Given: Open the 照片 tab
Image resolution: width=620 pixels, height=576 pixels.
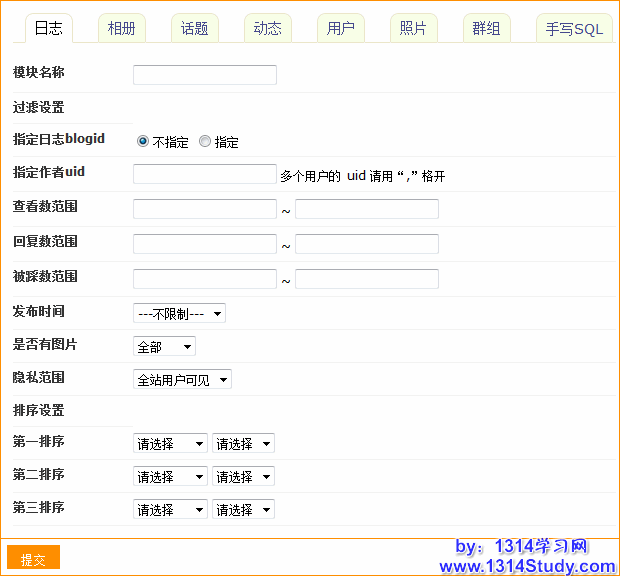Looking at the screenshot, I should [x=413, y=29].
